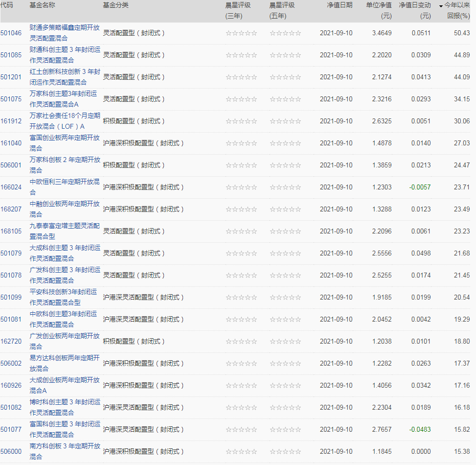Click fund code 501075
Screen dimensions: 476x465
[x=11, y=99]
